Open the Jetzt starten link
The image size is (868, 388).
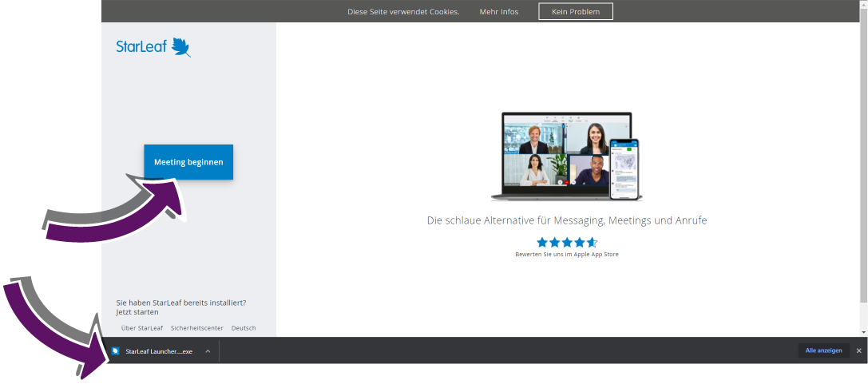tap(137, 312)
